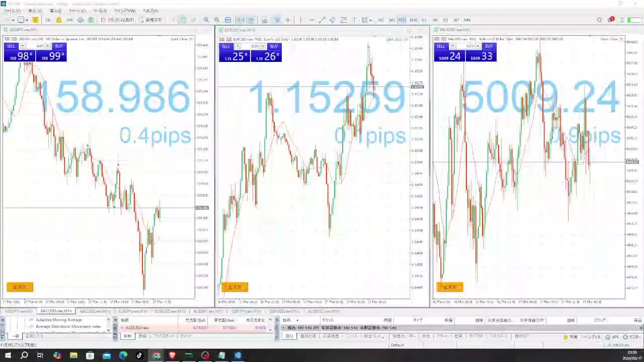Toggle chart auto scroll
Screen dimensions: 644x362
coord(240,20)
